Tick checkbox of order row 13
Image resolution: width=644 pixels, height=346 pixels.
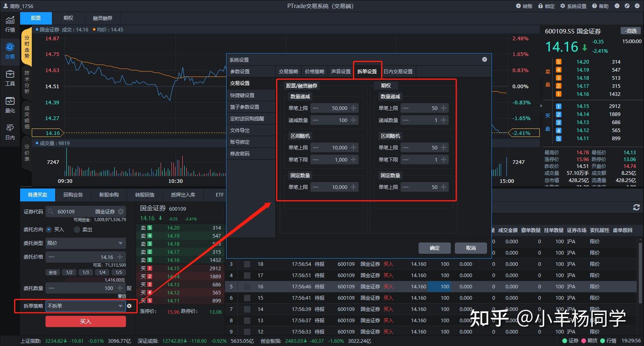(247, 320)
